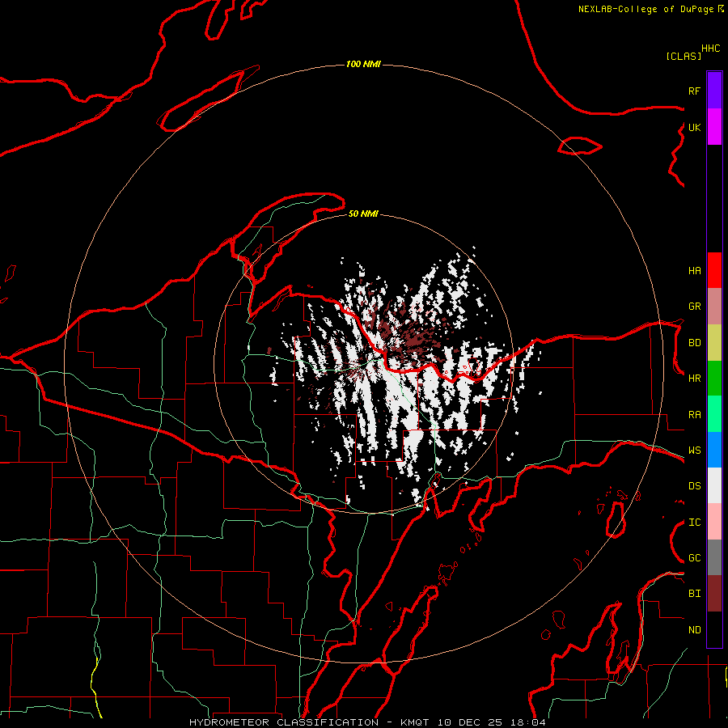
Task: Click the DS legend label
Action: [695, 486]
